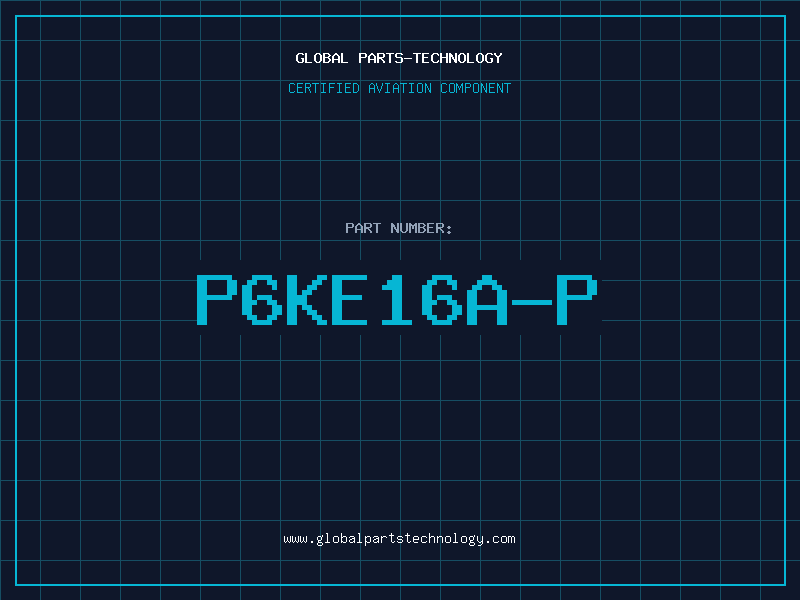Select the P6KE16A-P part number text
Screen dimensions: 800x600
tap(397, 300)
